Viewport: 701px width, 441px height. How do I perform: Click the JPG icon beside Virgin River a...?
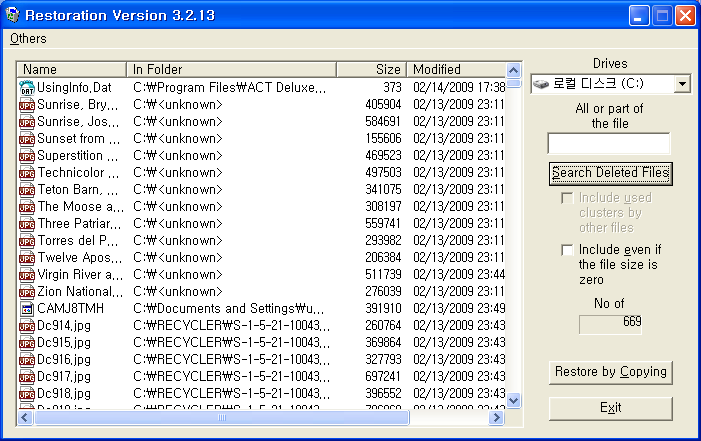pyautogui.click(x=27, y=275)
